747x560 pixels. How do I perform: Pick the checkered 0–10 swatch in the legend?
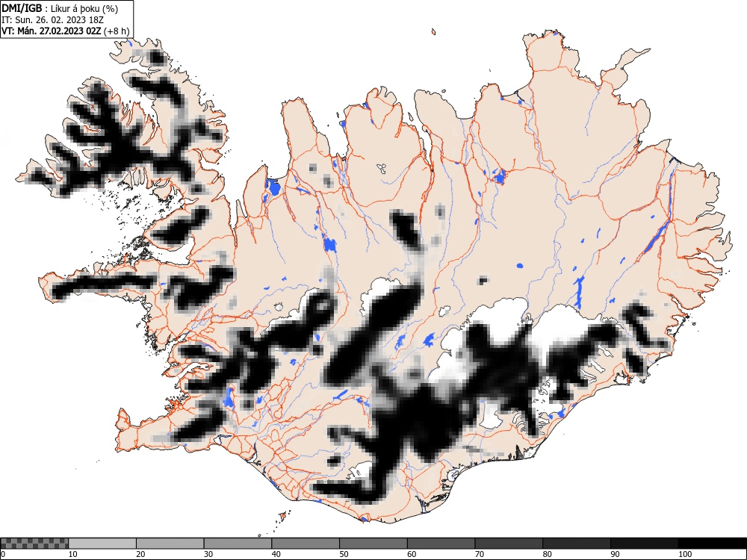click(34, 544)
